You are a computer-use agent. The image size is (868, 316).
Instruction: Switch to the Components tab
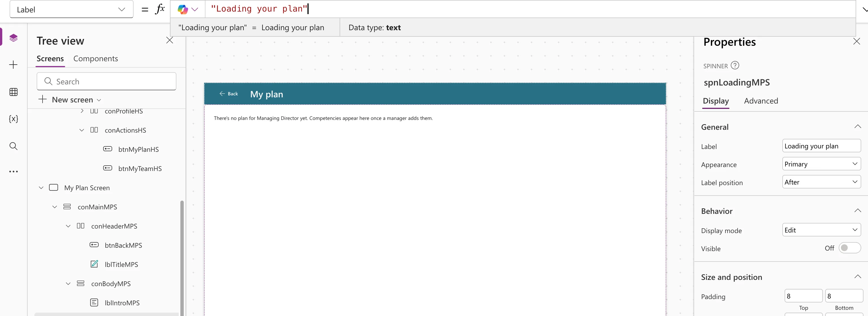coord(96,59)
